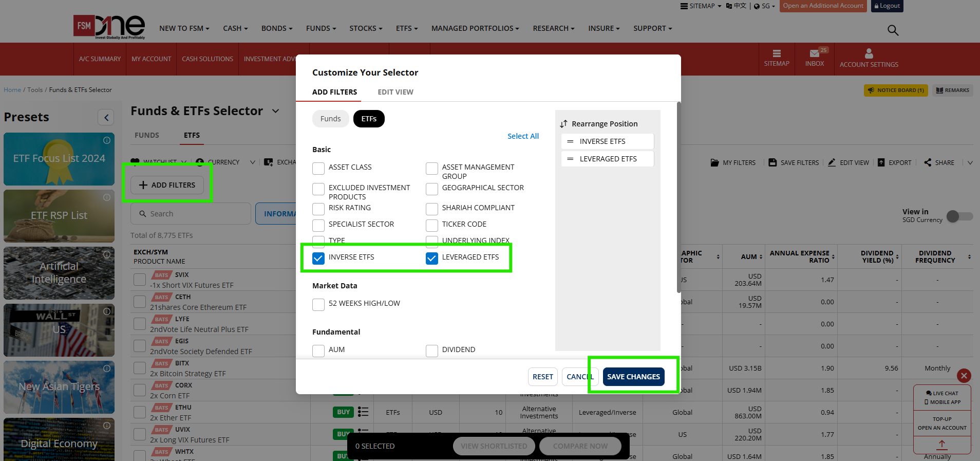Enable the Asset Class filter checkbox
This screenshot has width=980, height=461.
(x=318, y=168)
